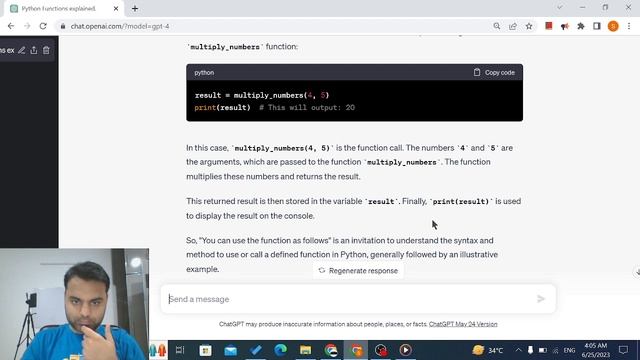
Task: Delete the chat with trash icon
Action: click(46, 50)
